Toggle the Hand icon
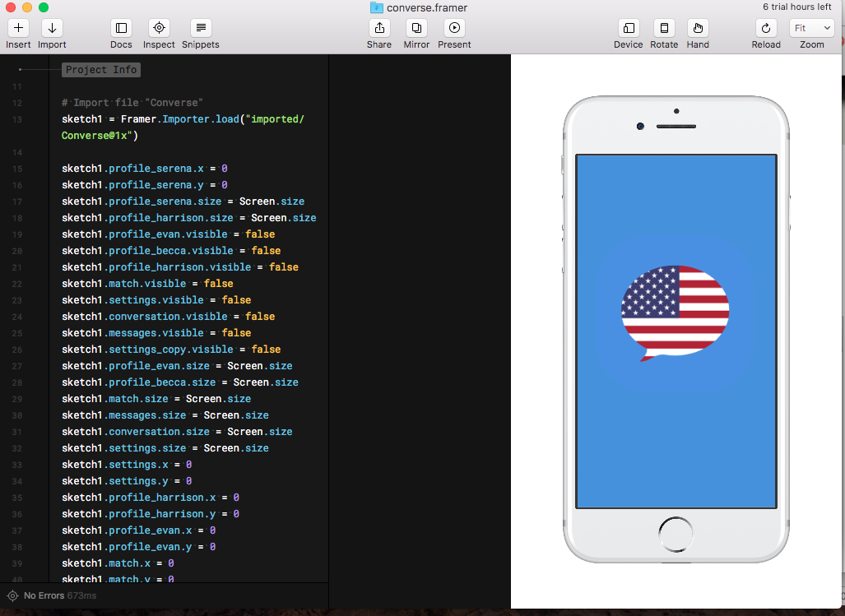Image resolution: width=845 pixels, height=616 pixels. [x=698, y=27]
